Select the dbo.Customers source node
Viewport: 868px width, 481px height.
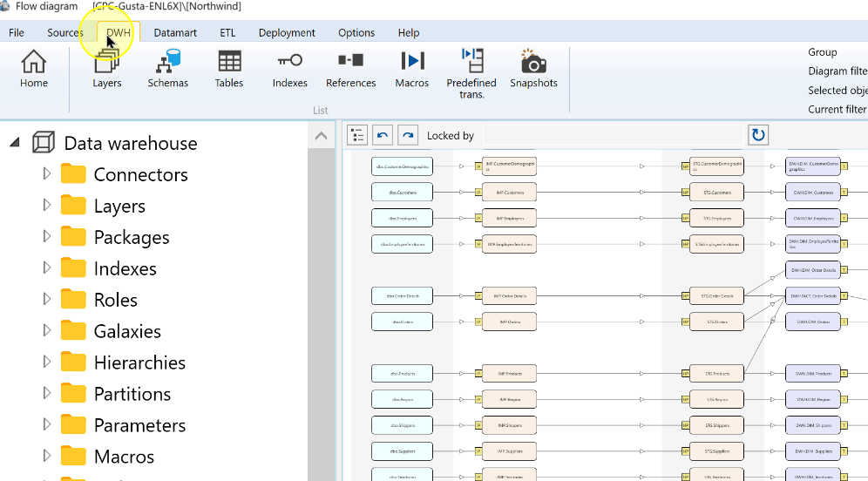click(402, 193)
